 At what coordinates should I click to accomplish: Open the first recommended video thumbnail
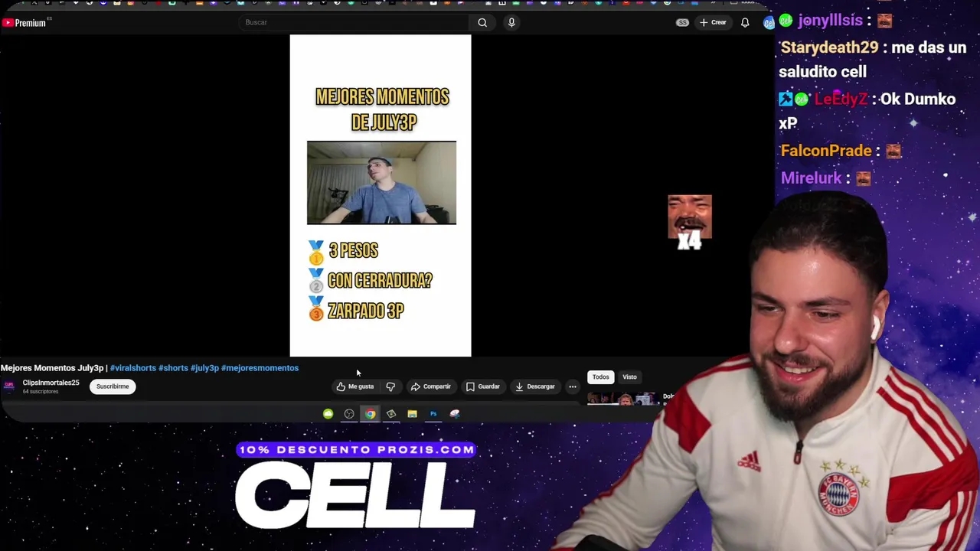coord(622,399)
